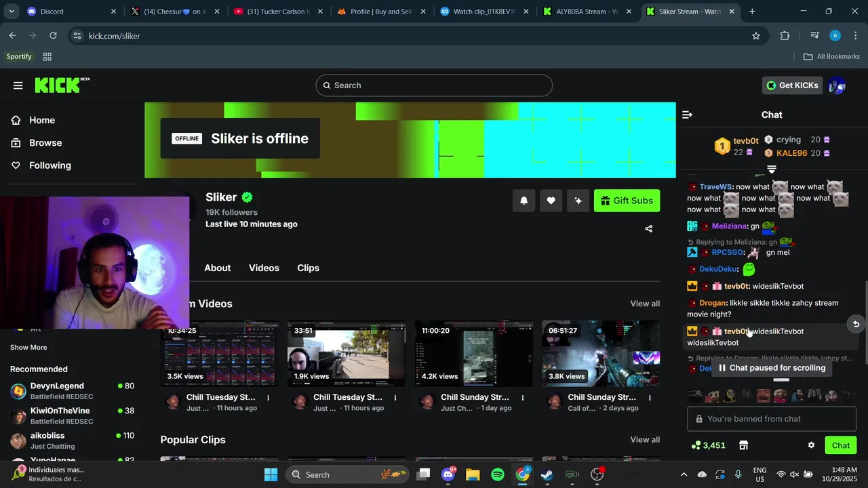Open options menu for the 11:00:20 video
Image resolution: width=868 pixels, height=488 pixels.
point(523,398)
